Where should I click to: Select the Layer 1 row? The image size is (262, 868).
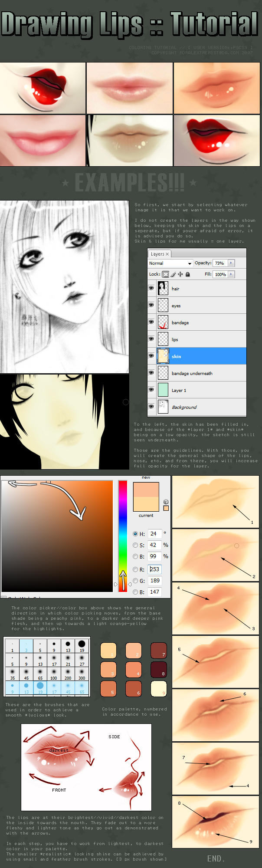(x=197, y=390)
